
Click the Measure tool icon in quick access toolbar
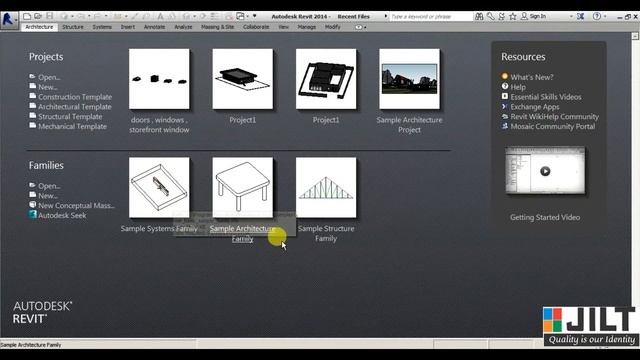click(117, 16)
